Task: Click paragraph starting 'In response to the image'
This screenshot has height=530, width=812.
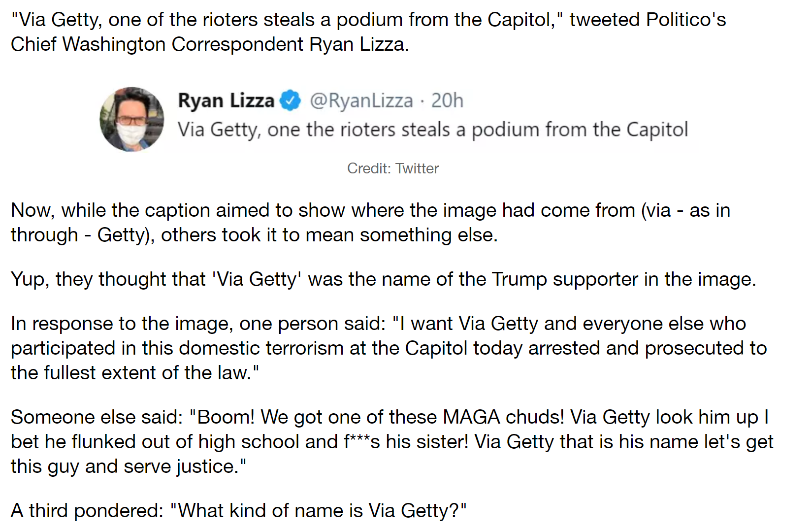Action: [389, 348]
